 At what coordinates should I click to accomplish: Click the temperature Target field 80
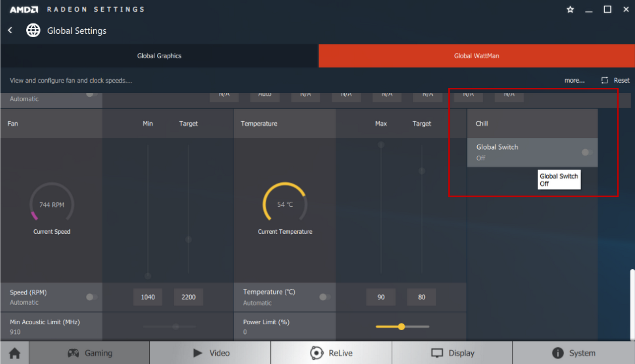click(422, 297)
